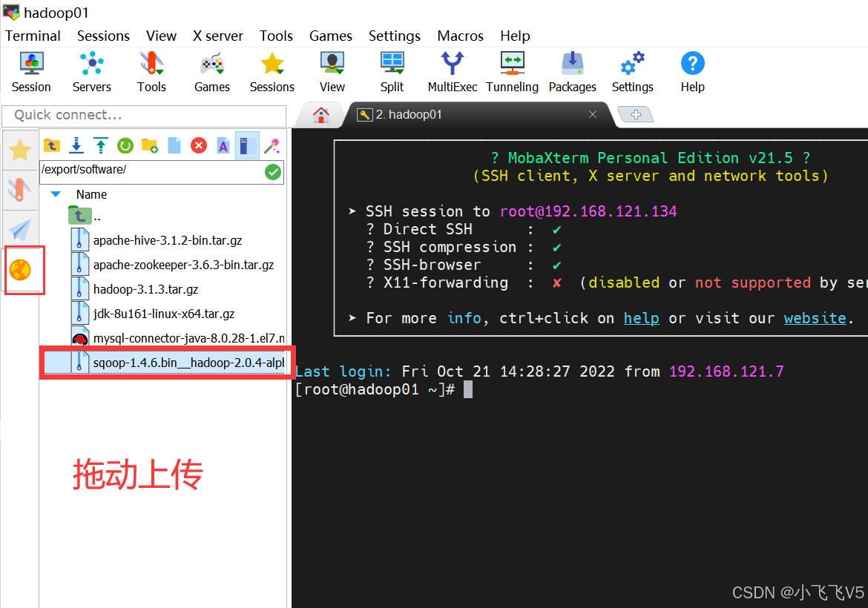Open the Session toolbar button
The image size is (868, 608).
pos(31,73)
